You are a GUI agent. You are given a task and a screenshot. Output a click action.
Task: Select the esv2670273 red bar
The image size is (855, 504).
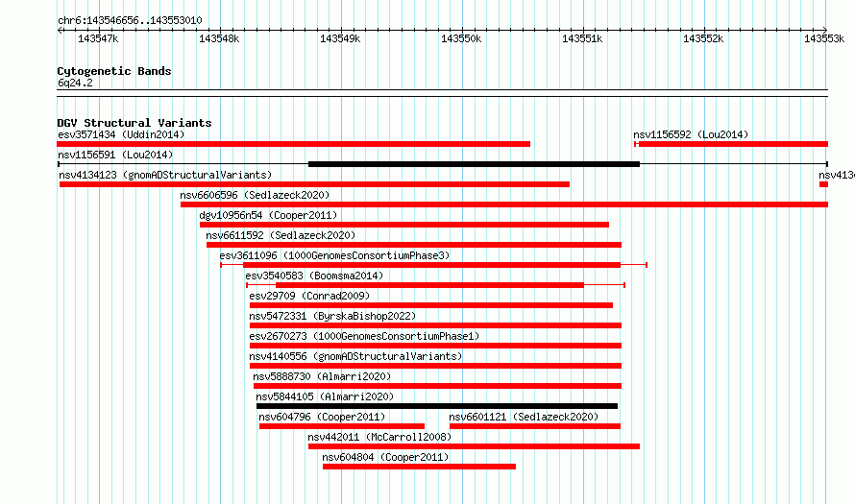[x=436, y=346]
